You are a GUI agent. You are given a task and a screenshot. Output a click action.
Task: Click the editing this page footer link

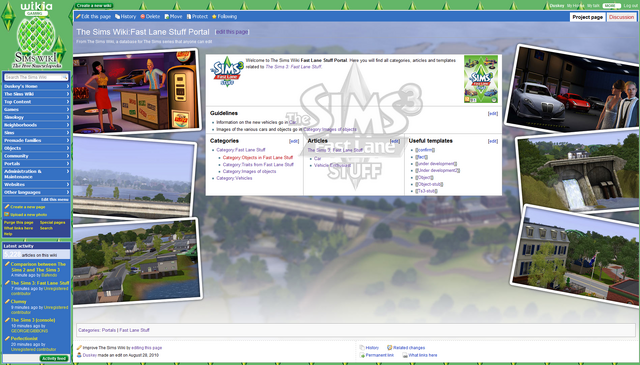147,348
